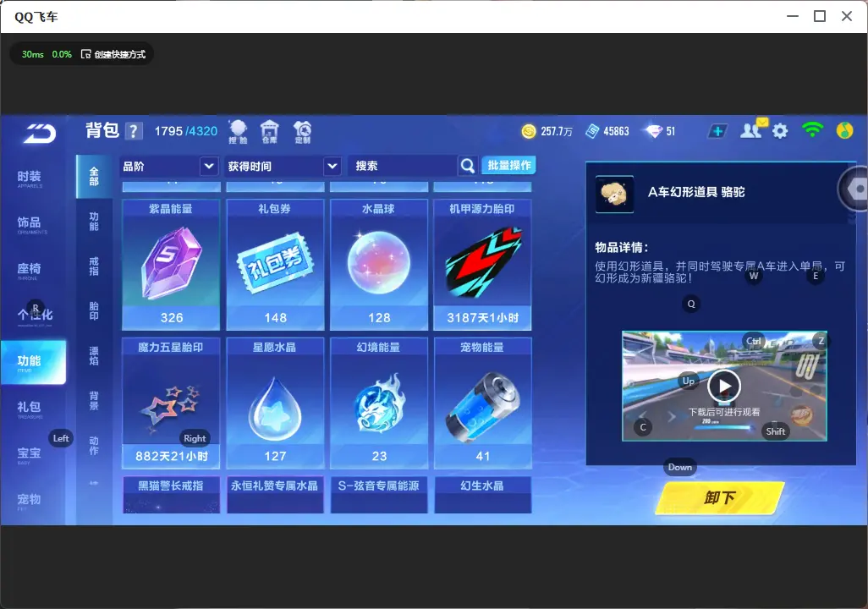Switch to the 戒指 sub-tab
The width and height of the screenshot is (868, 609).
coord(94,266)
